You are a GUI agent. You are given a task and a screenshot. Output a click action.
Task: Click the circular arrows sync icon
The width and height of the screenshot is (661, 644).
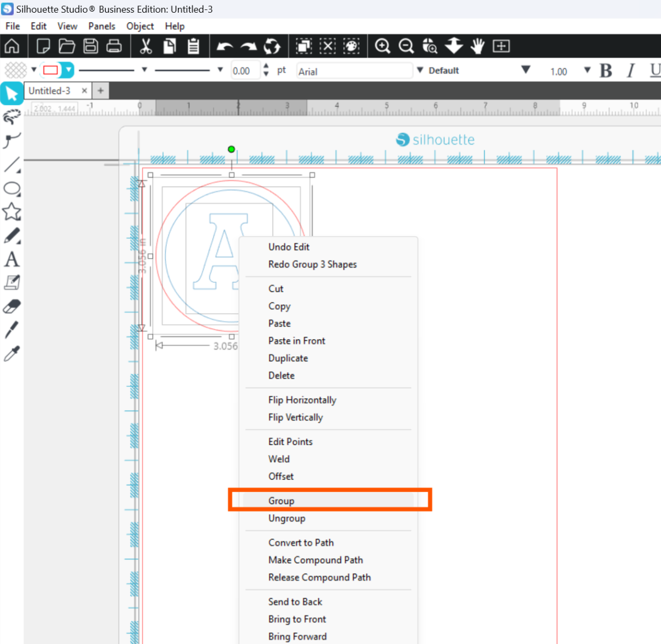pyautogui.click(x=272, y=46)
